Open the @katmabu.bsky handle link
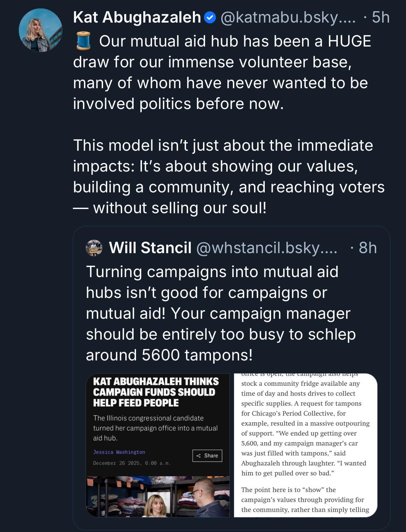The image size is (406, 532). tap(288, 17)
